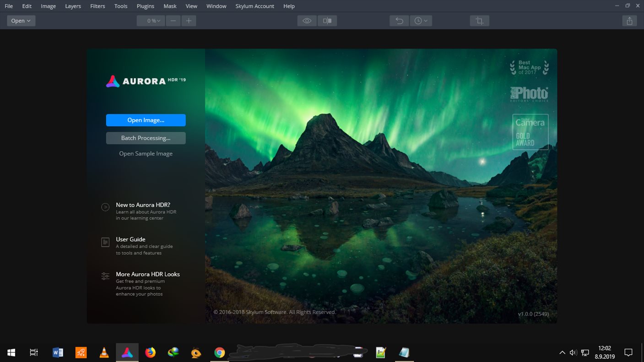
Task: Click the Open Image... button
Action: [146, 120]
